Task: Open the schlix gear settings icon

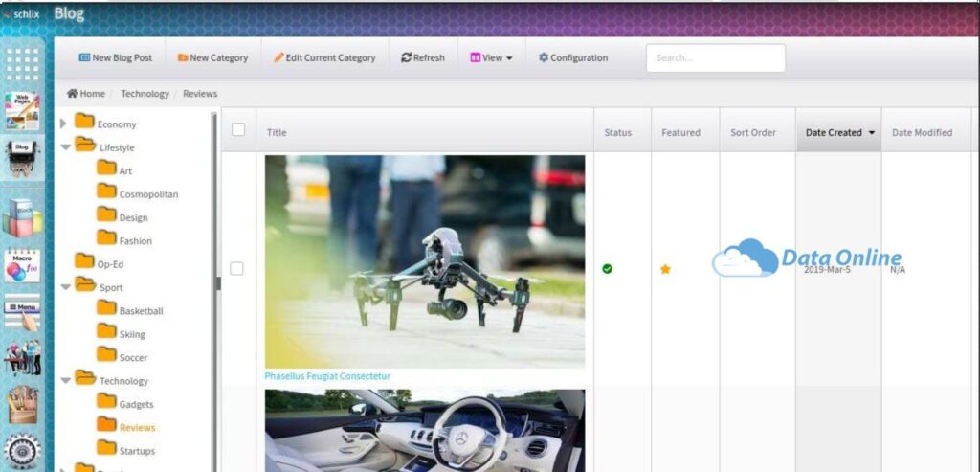Action: click(x=22, y=451)
